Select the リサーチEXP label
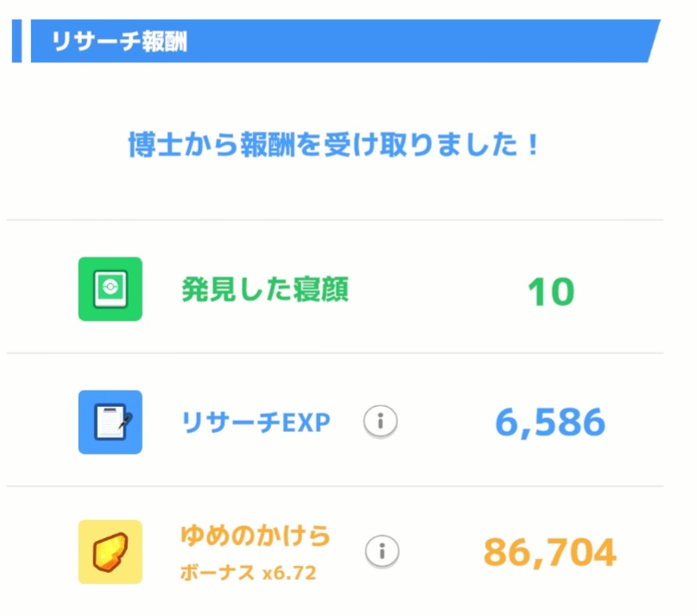The height and width of the screenshot is (616, 697). 256,422
